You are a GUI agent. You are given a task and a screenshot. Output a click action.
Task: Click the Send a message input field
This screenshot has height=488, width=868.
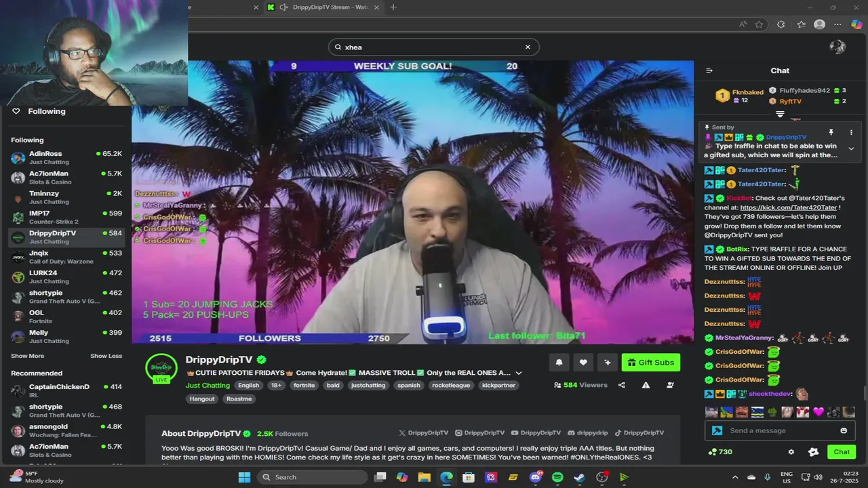(x=780, y=430)
